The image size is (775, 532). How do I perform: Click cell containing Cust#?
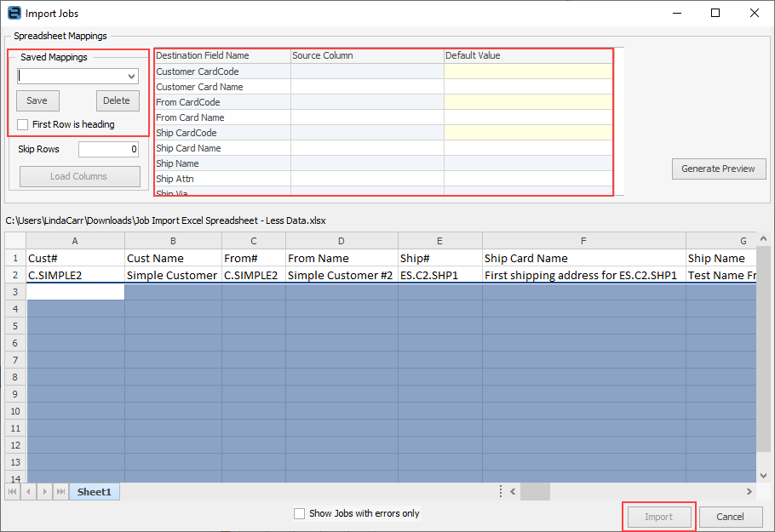point(75,258)
